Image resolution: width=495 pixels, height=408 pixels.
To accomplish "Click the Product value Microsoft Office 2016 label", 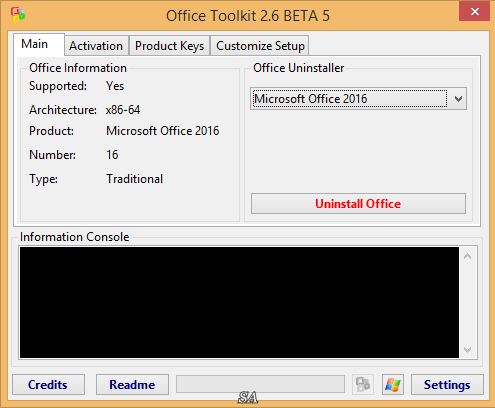I will [x=163, y=131].
